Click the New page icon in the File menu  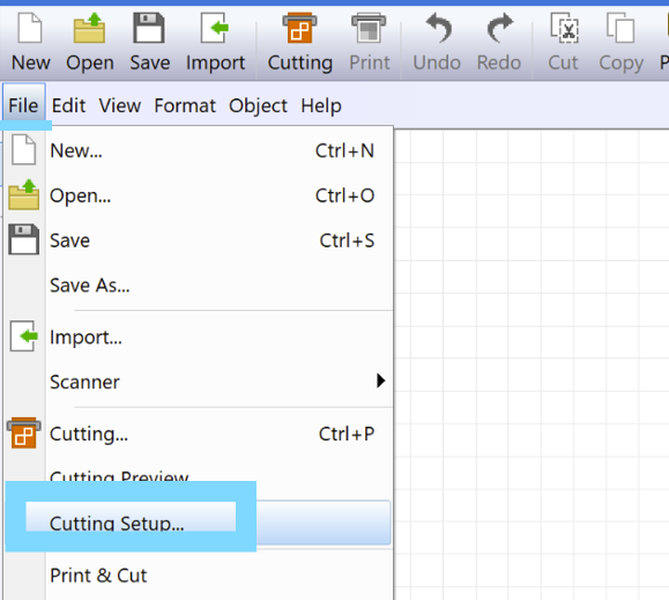(23, 149)
